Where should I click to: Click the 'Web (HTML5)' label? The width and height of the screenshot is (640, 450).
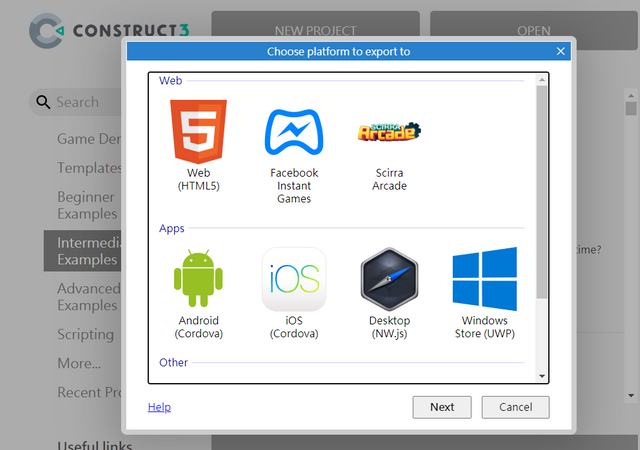pyautogui.click(x=198, y=179)
